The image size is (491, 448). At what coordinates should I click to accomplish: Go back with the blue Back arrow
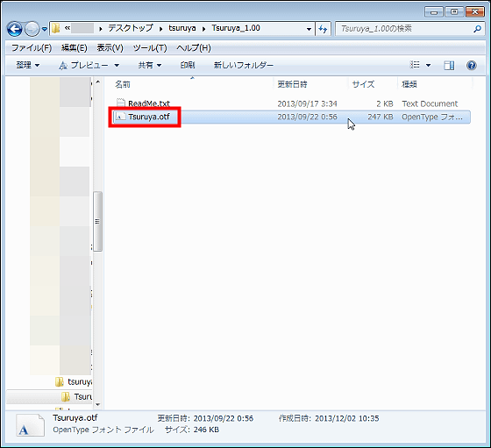point(14,29)
